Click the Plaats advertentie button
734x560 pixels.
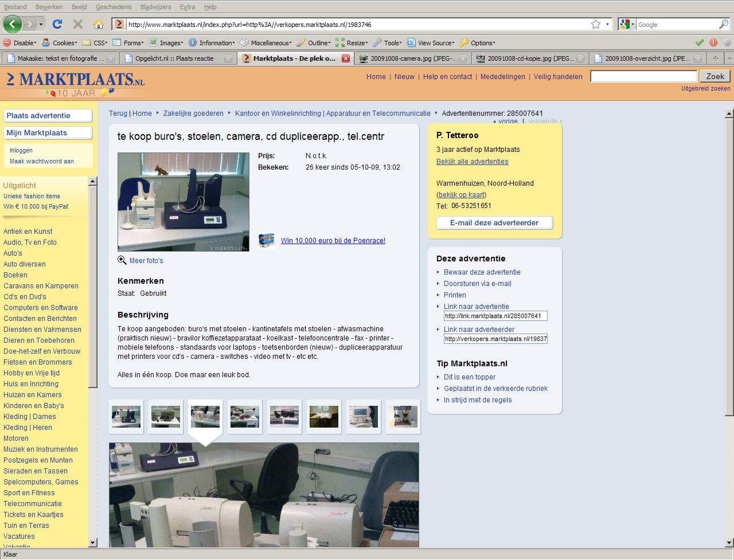(x=48, y=115)
